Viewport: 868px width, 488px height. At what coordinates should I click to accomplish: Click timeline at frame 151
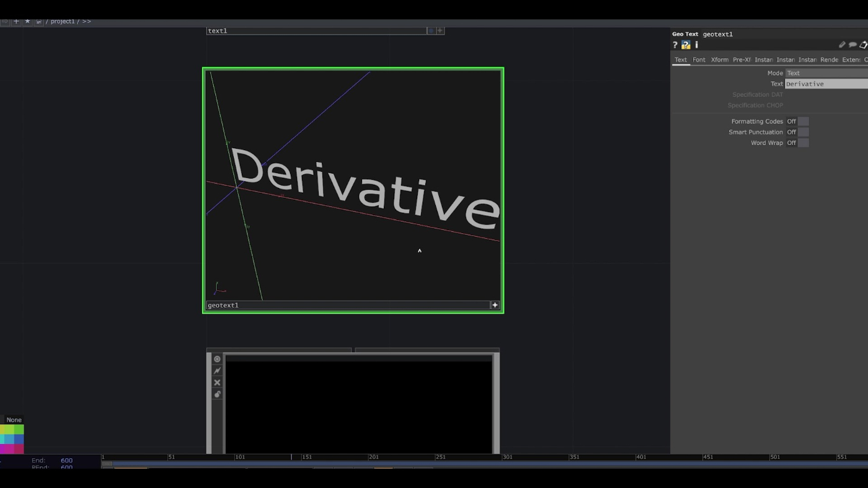click(x=306, y=457)
